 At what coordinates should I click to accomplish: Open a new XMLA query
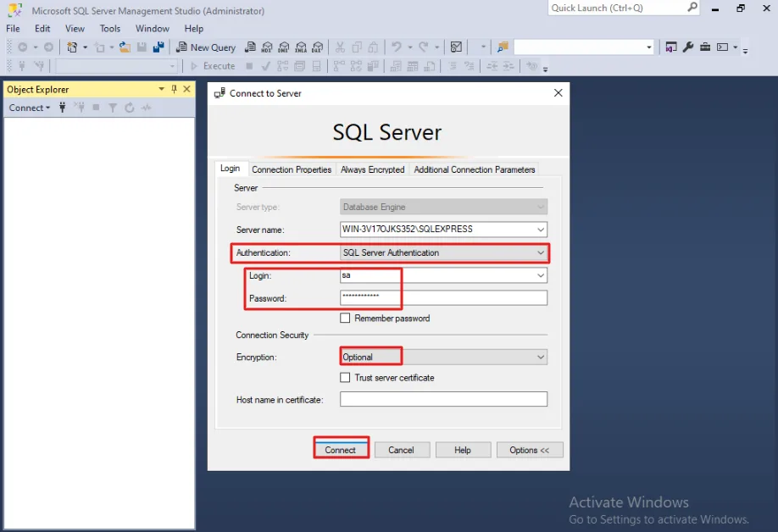click(x=301, y=47)
